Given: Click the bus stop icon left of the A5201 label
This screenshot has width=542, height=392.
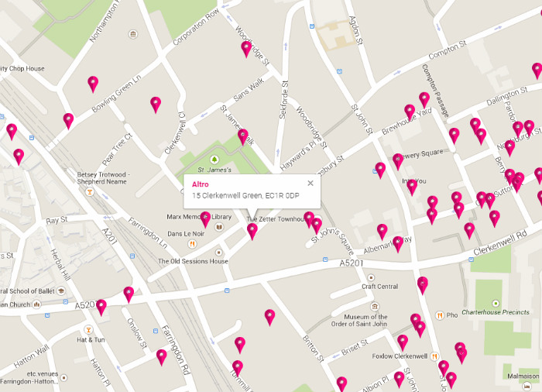Looking at the screenshot, I should pos(325,260).
